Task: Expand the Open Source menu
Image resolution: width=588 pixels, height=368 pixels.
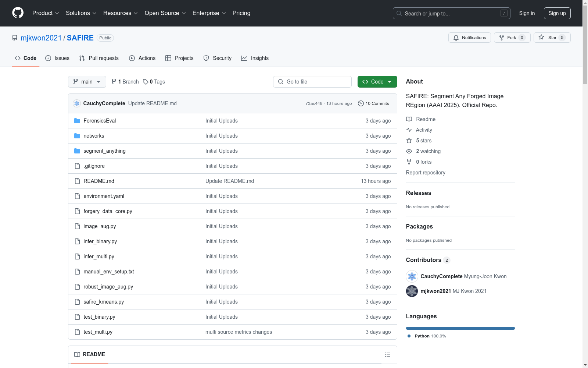Action: pos(165,13)
